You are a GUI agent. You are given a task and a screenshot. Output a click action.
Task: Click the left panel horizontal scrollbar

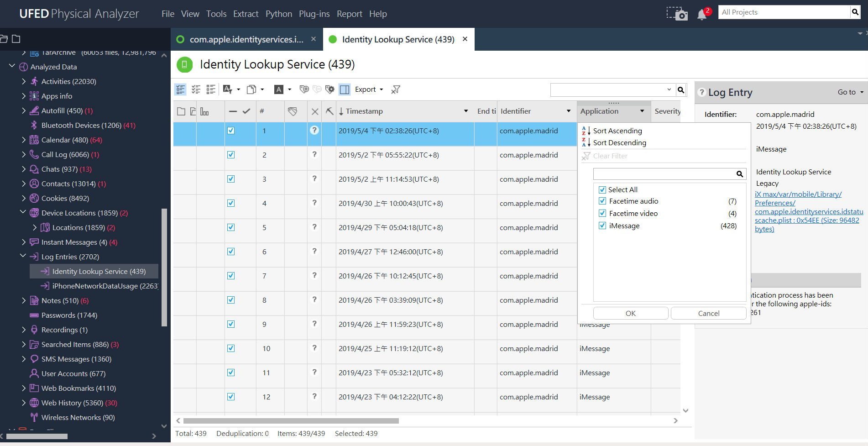37,436
